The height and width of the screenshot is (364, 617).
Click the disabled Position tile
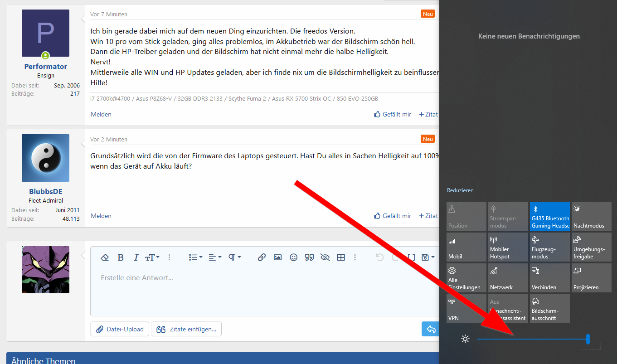[x=466, y=216]
